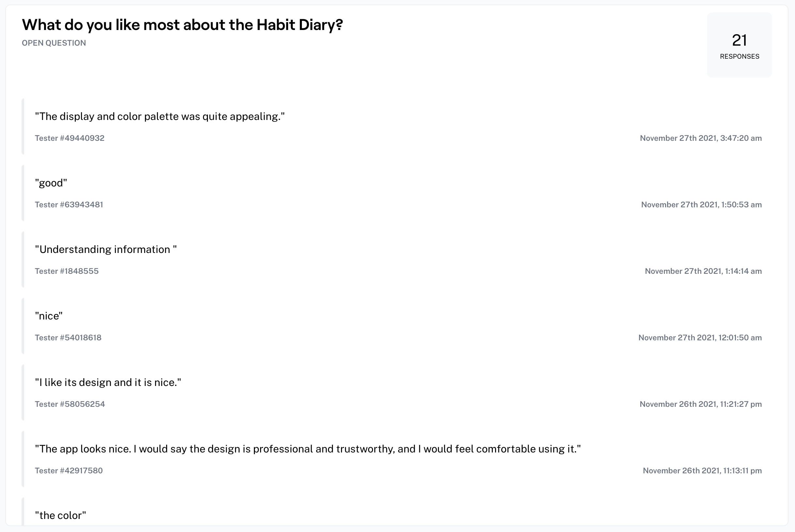795x532 pixels.
Task: Click the 1:14:14 am timestamp
Action: (x=703, y=271)
